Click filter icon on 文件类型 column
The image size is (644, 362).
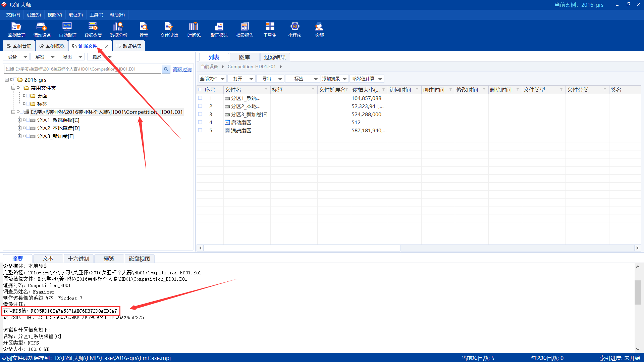[561, 89]
